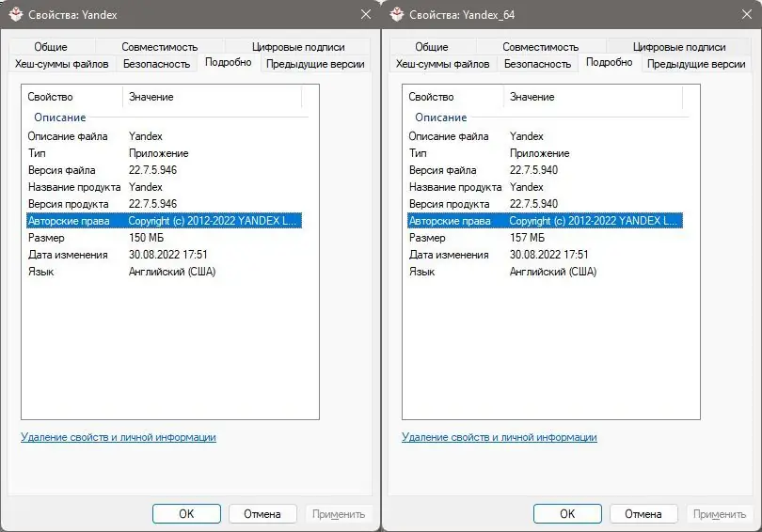Select Версия продукта 22.7.5.946 row

pyautogui.click(x=165, y=204)
